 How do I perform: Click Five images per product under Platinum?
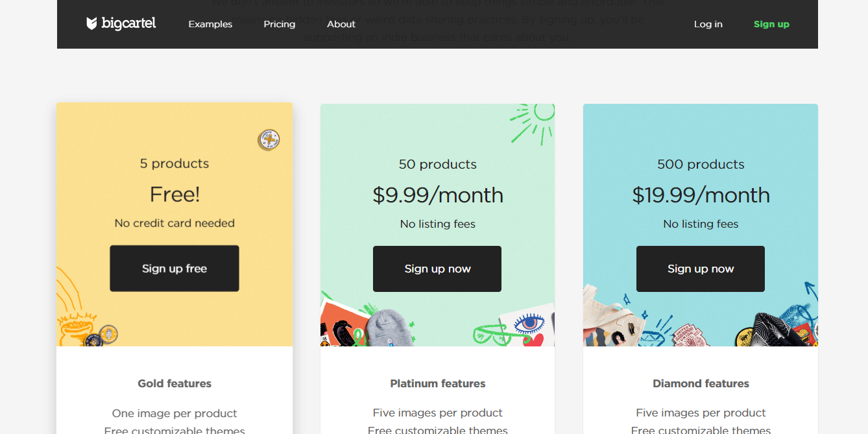coord(438,413)
